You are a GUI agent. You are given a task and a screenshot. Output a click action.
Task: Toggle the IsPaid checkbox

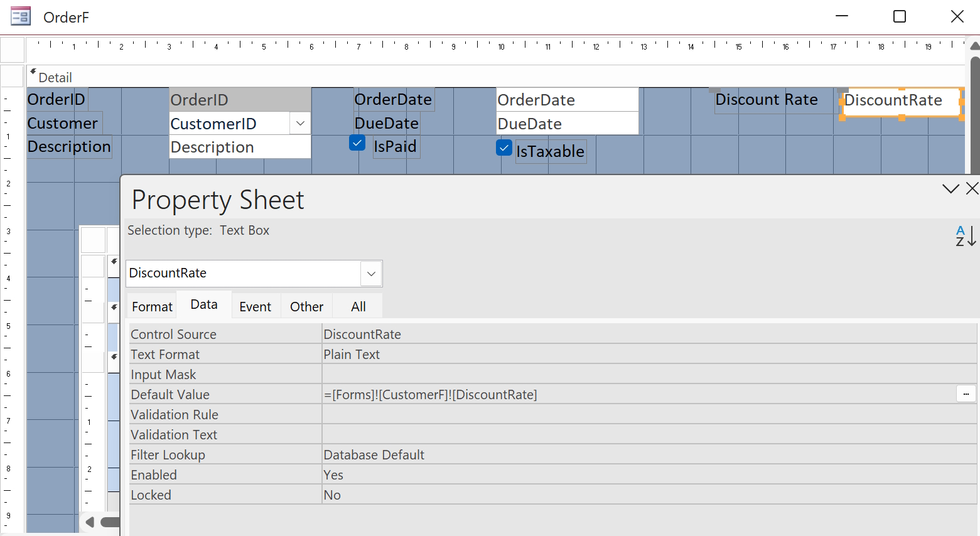357,143
